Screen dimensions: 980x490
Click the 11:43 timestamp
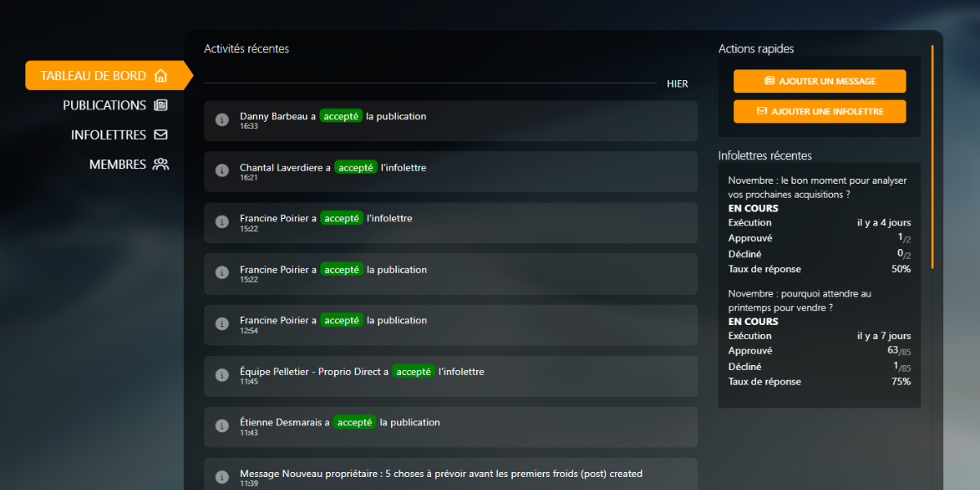pyautogui.click(x=249, y=432)
